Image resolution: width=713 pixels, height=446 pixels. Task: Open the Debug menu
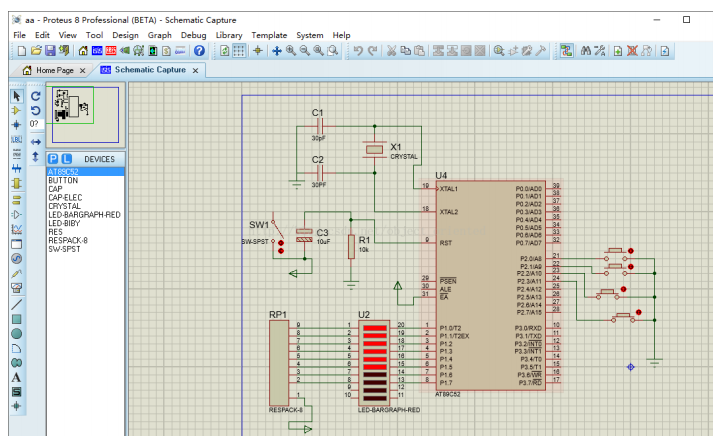point(193,35)
